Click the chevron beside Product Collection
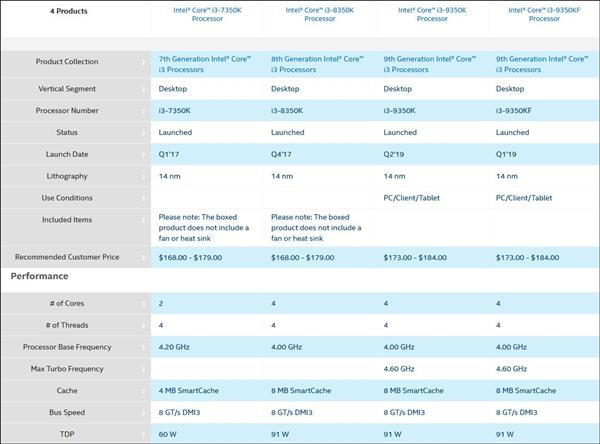This screenshot has height=444, width=600. click(143, 62)
